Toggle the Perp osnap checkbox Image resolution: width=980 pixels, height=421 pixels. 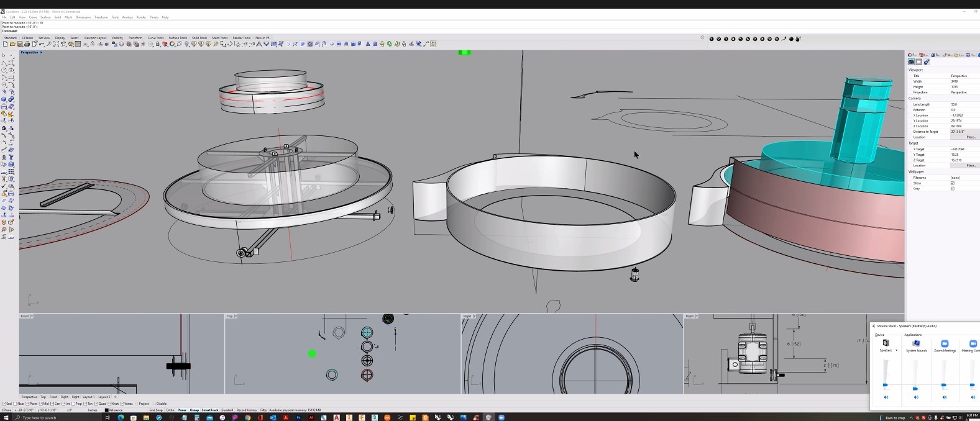coord(73,404)
